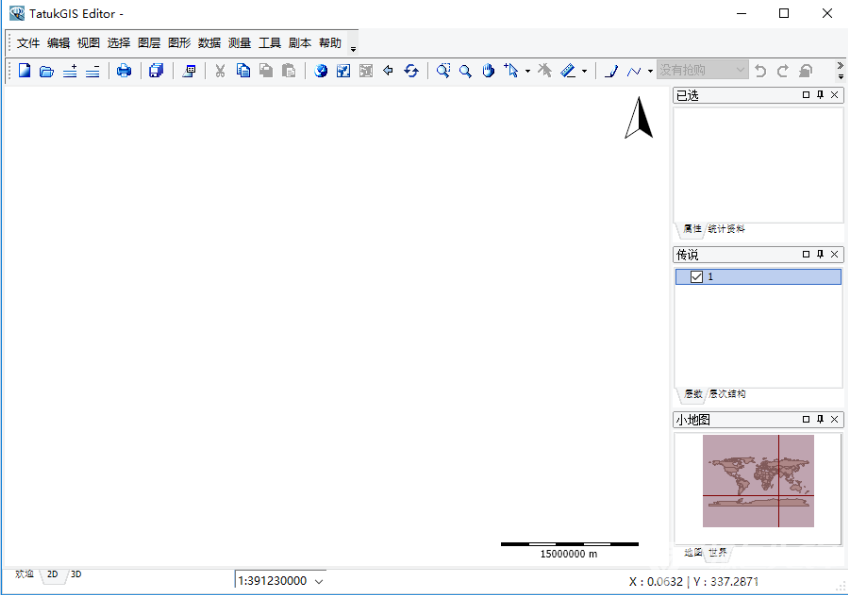The image size is (848, 595).
Task: Activate the select arrow tool
Action: (511, 70)
